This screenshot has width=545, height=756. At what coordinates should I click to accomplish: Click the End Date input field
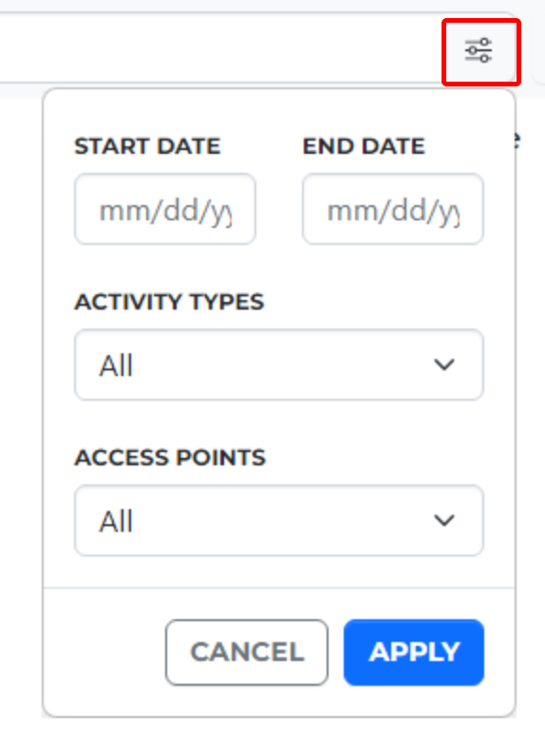[393, 209]
